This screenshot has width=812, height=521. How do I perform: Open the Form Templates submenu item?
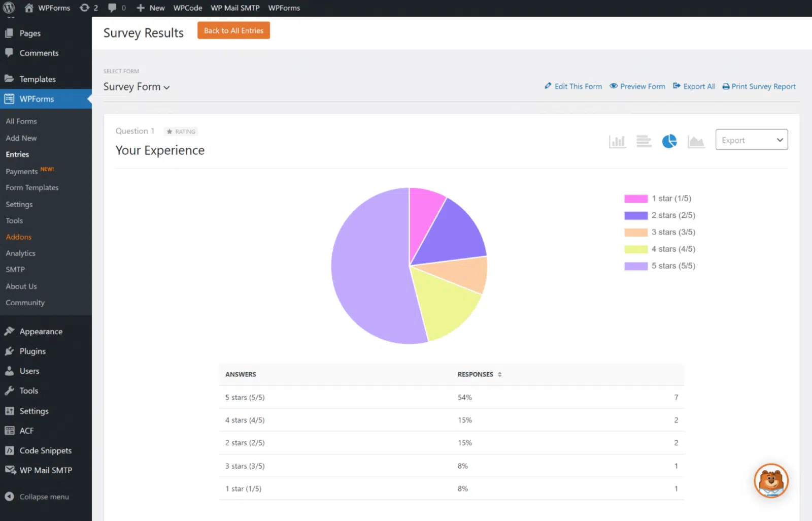click(32, 187)
